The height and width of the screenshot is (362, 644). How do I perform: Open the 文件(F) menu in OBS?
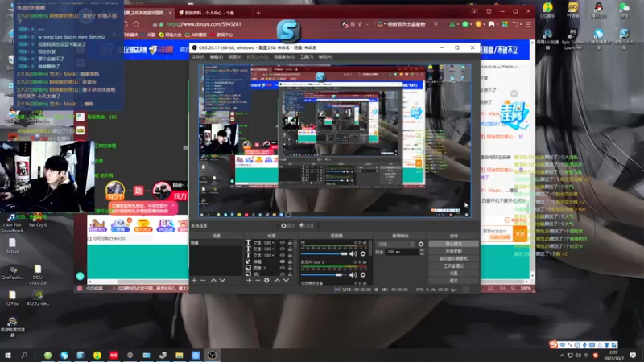point(198,57)
